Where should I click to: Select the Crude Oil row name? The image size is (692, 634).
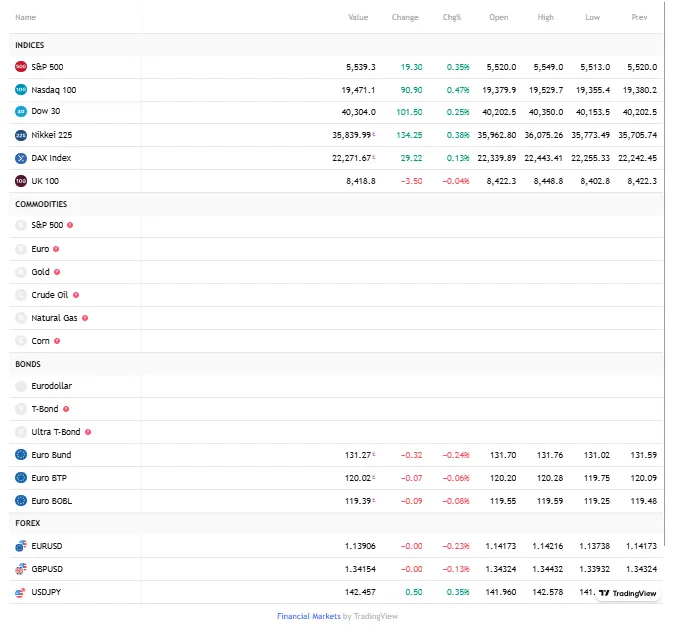pyautogui.click(x=49, y=295)
